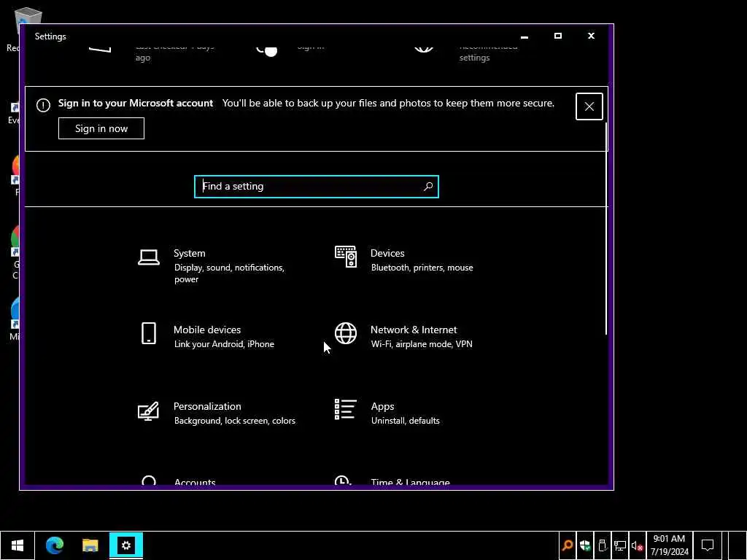Minimize the Settings window

coord(525,36)
